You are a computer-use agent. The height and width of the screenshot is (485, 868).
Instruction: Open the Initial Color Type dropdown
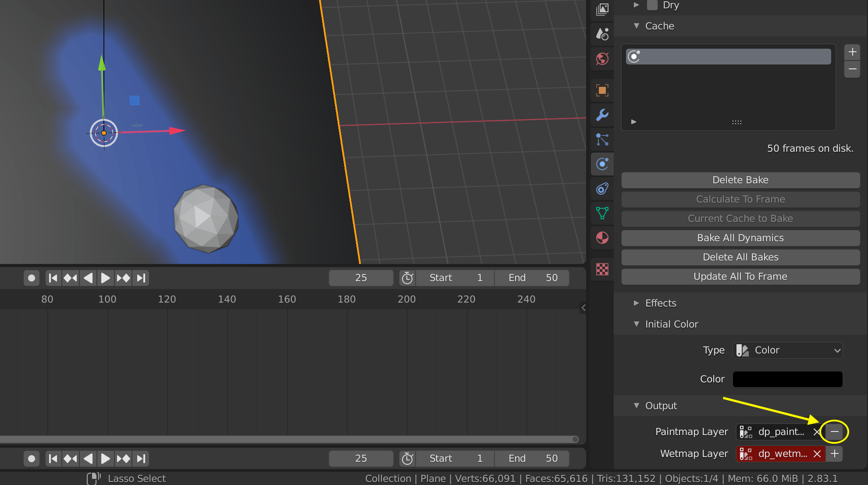[787, 350]
